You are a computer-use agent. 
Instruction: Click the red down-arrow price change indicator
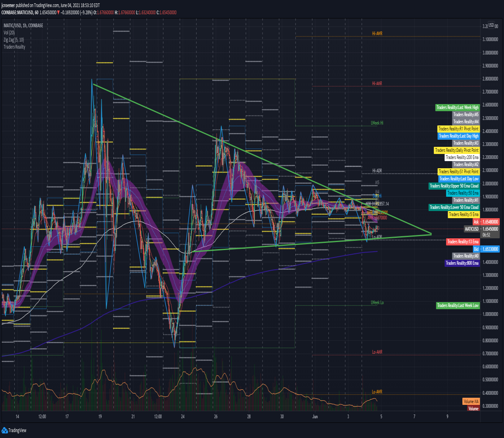58,13
